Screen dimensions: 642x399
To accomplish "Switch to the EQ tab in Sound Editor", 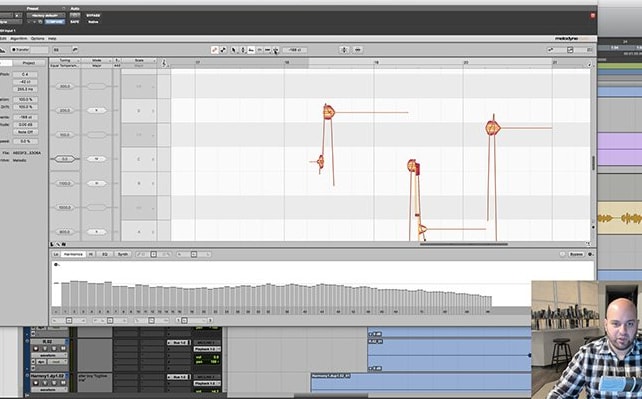I will pos(104,254).
